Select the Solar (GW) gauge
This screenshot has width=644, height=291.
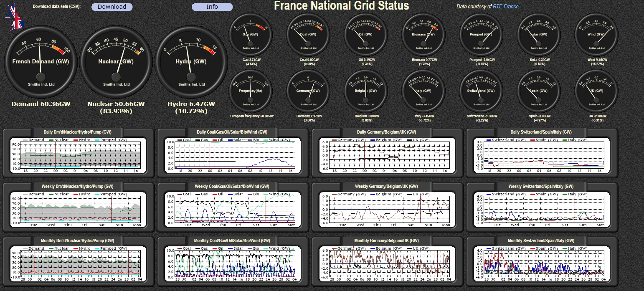pos(538,34)
